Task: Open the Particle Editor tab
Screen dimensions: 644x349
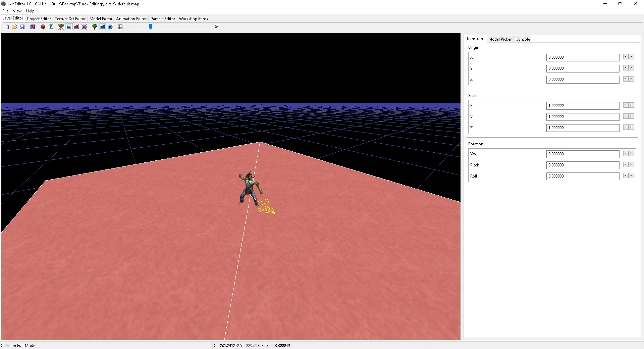Action: pos(163,19)
